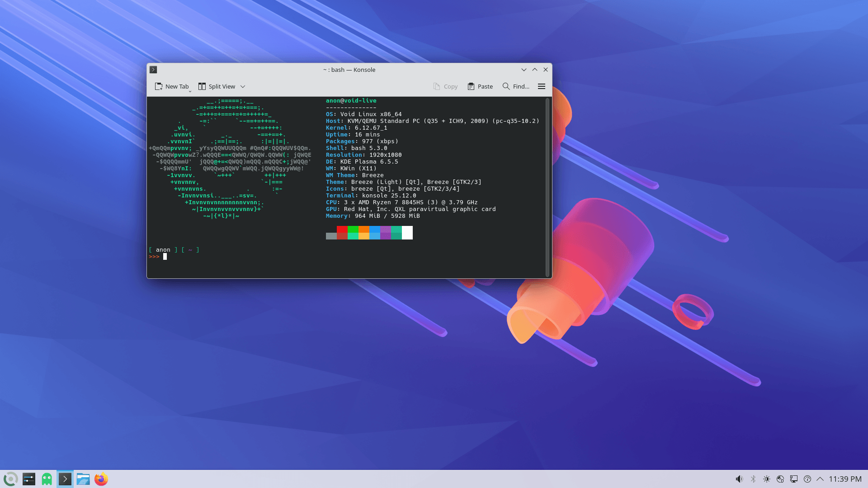Open Konsole hamburger menu

(541, 86)
